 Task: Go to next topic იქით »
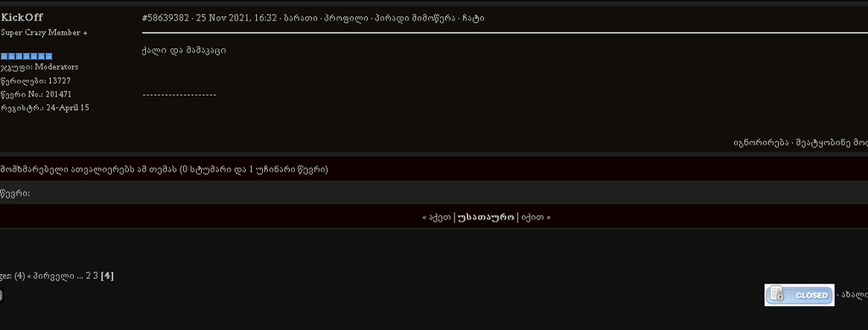point(536,217)
